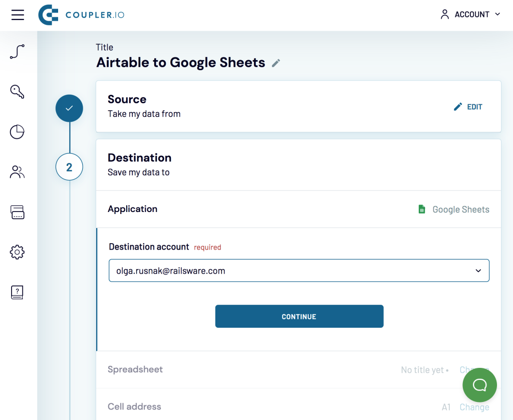Edit the title with pencil icon
Image resolution: width=513 pixels, height=420 pixels.
(x=276, y=63)
